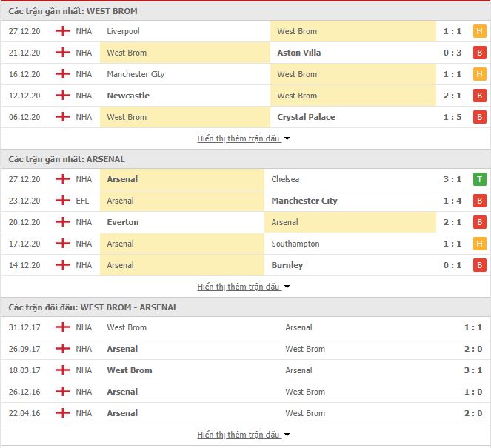
Task: Click the red B badge for Aston Villa match
Action: point(479,53)
